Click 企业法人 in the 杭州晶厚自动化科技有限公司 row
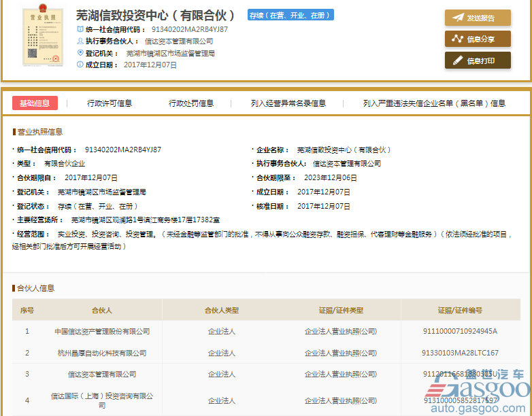This screenshot has height=416, width=532. [222, 353]
